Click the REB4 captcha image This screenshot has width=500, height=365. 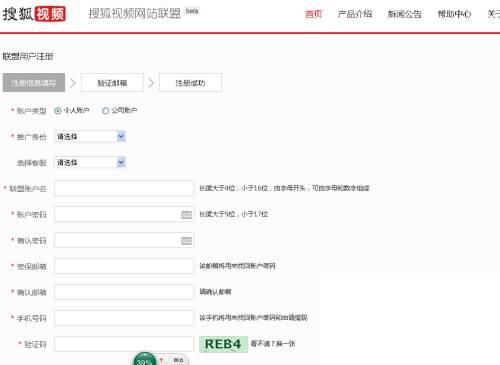(x=223, y=344)
